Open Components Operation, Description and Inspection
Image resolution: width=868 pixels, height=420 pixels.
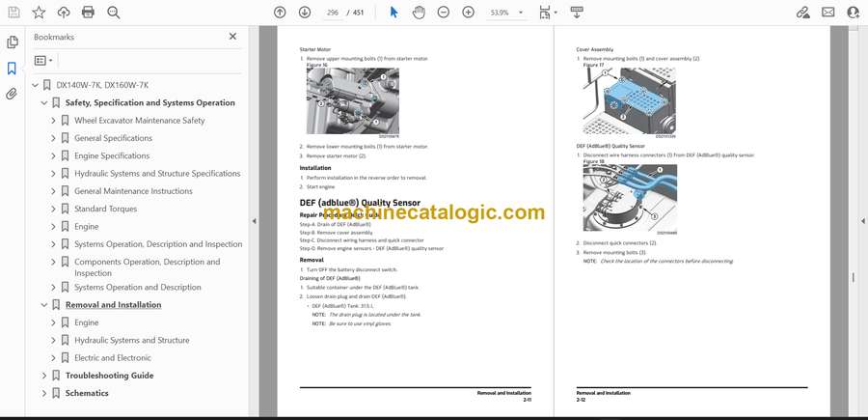click(x=148, y=267)
